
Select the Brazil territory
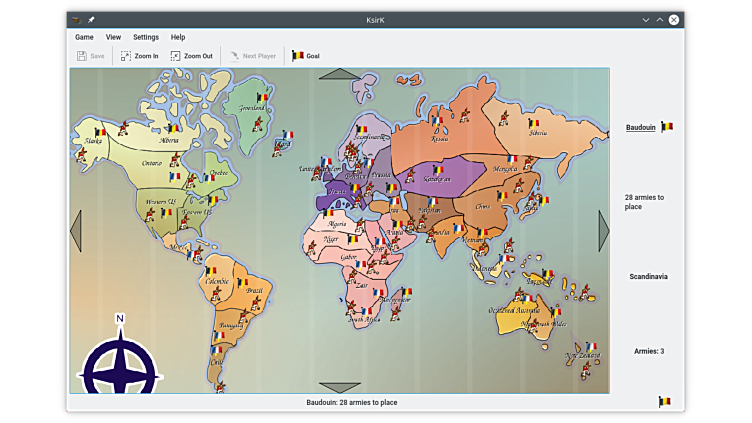254,290
